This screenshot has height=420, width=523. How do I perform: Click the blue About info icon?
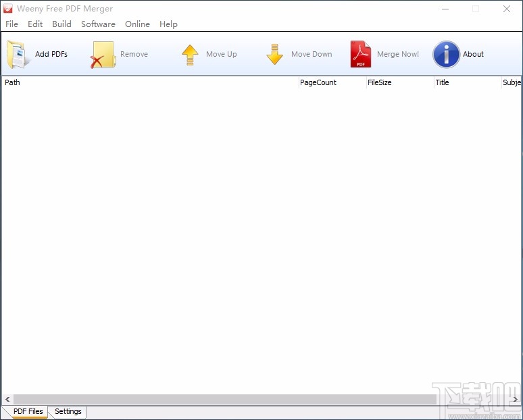(x=446, y=54)
